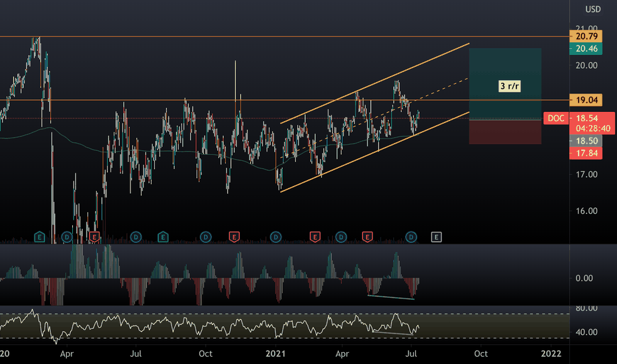Select the 20.79 horizontal line price label
The height and width of the screenshot is (364, 617).
point(587,36)
